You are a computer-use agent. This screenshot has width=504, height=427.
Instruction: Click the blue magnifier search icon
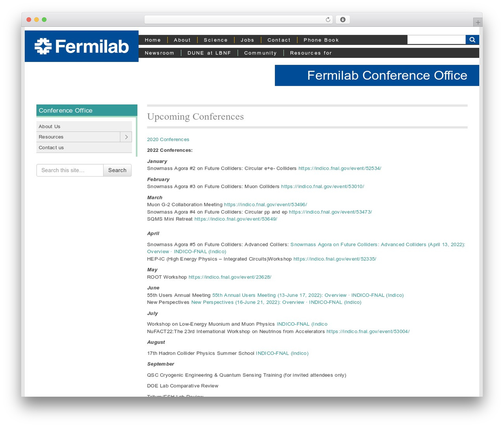pos(472,40)
